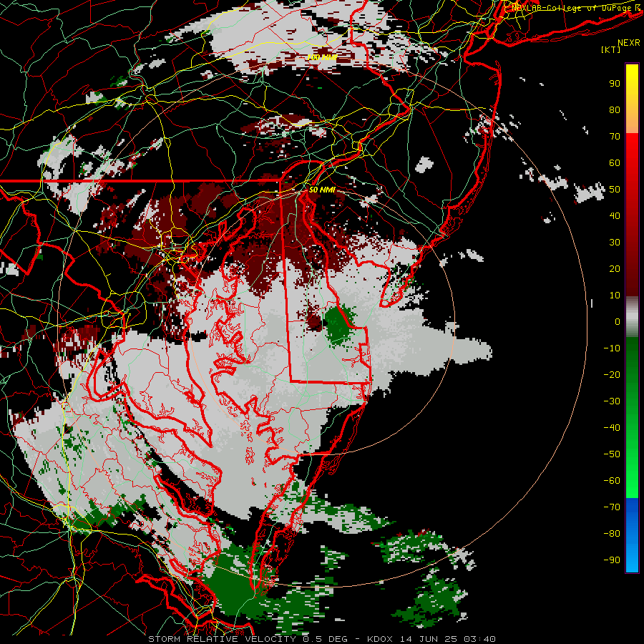Image resolution: width=644 pixels, height=644 pixels.
Task: Click the 30 label on the velocity scale
Action: [615, 243]
